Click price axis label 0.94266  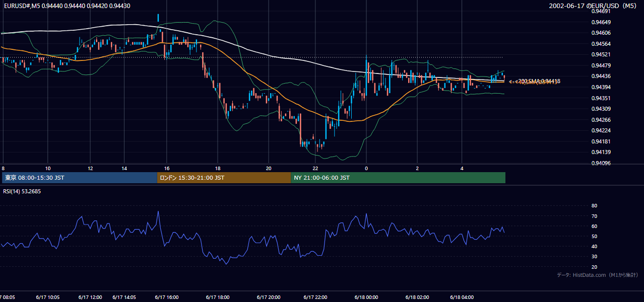click(x=601, y=120)
